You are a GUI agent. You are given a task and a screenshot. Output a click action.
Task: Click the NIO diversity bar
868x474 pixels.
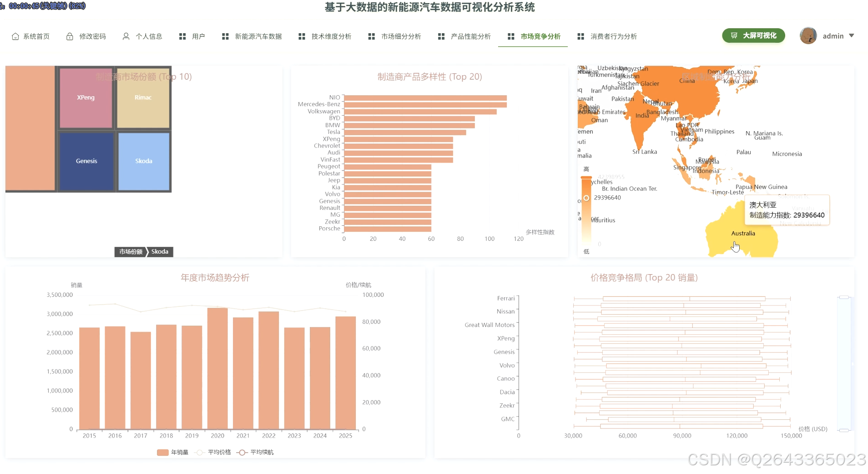click(x=425, y=97)
